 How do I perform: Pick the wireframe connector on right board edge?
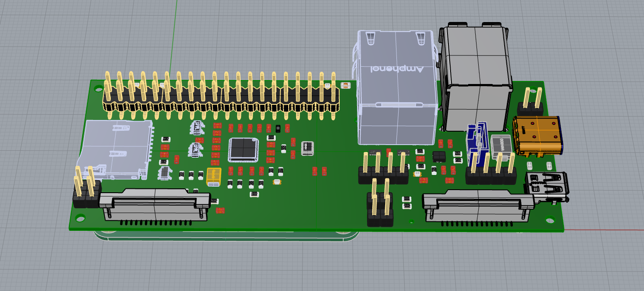coord(545,187)
